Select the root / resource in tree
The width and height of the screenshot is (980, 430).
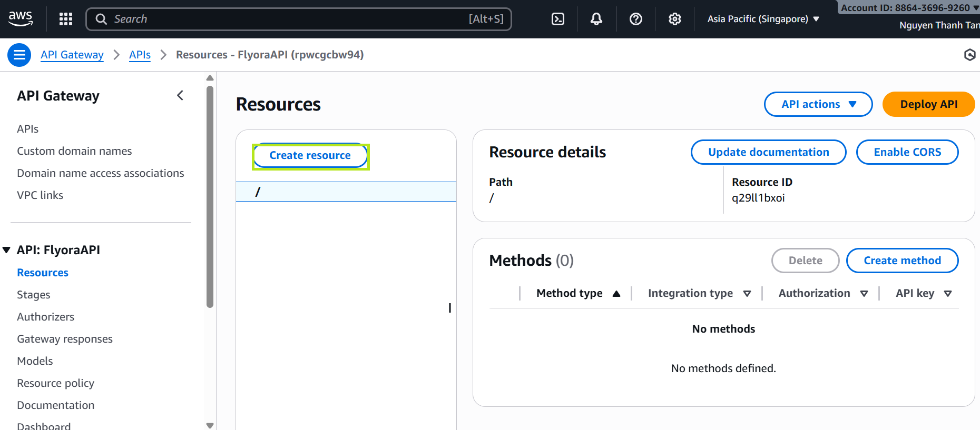pos(258,192)
